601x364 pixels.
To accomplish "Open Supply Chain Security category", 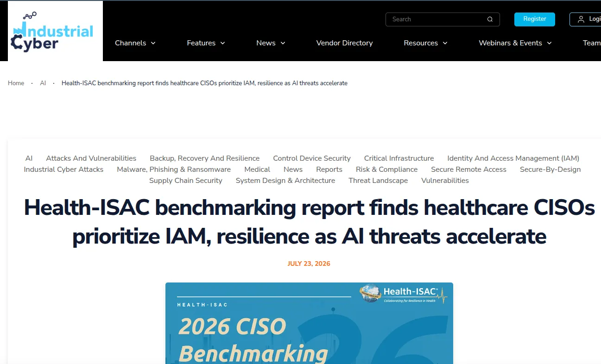I will click(186, 181).
